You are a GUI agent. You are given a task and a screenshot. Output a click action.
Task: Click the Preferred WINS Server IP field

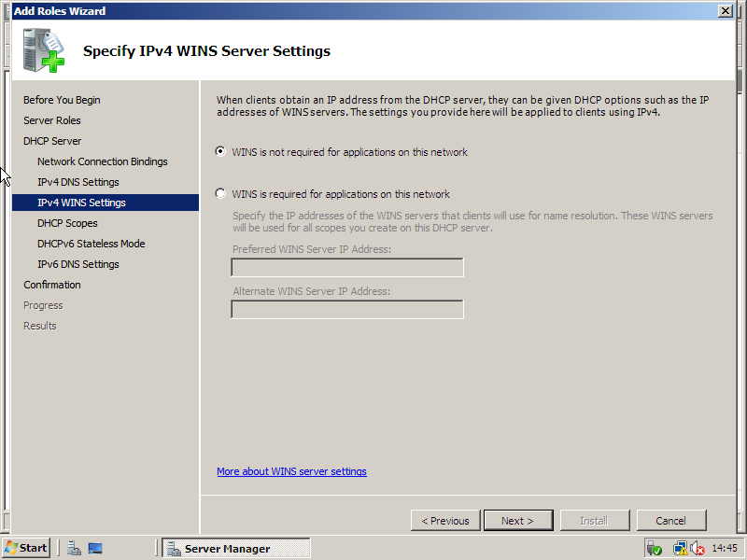tap(346, 268)
